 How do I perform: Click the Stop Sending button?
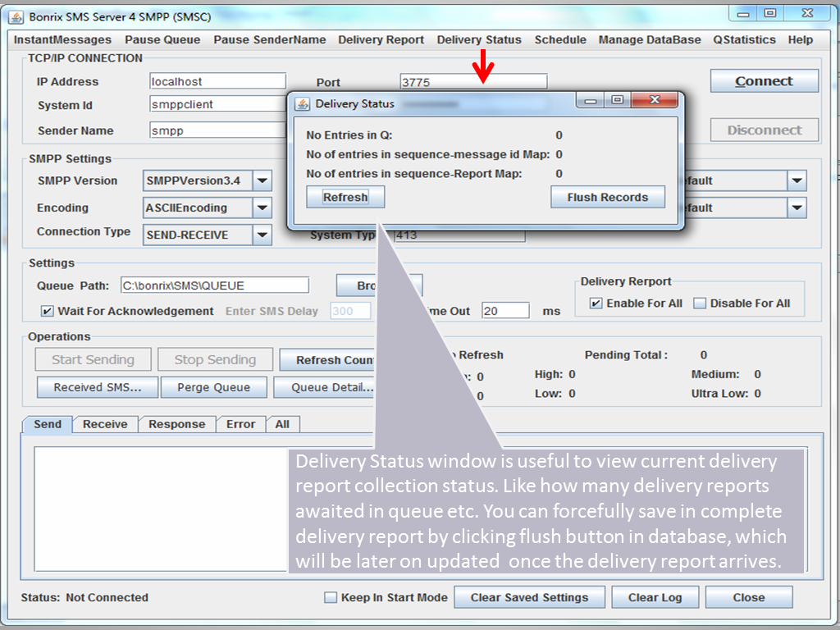pyautogui.click(x=216, y=359)
